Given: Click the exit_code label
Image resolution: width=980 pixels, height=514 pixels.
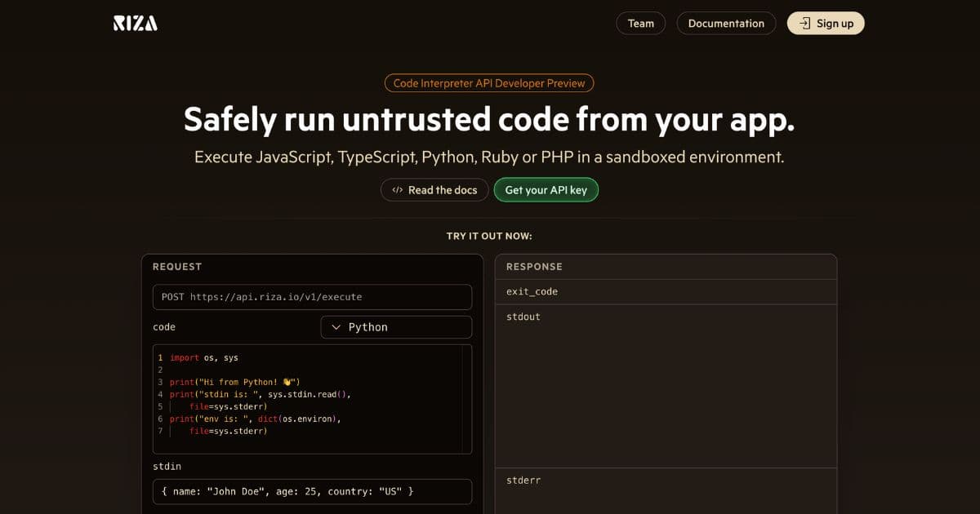Looking at the screenshot, I should click(532, 291).
